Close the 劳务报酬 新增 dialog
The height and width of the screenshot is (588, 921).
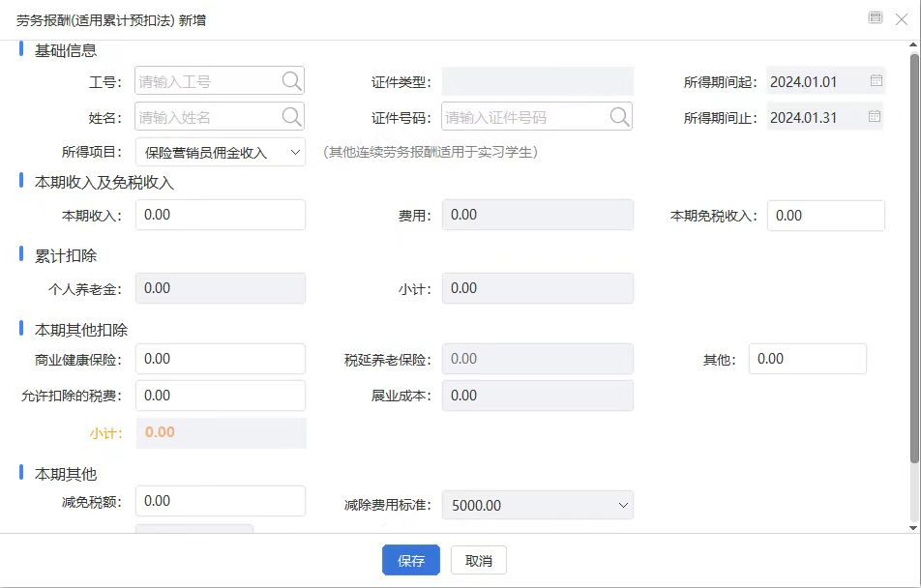(902, 18)
